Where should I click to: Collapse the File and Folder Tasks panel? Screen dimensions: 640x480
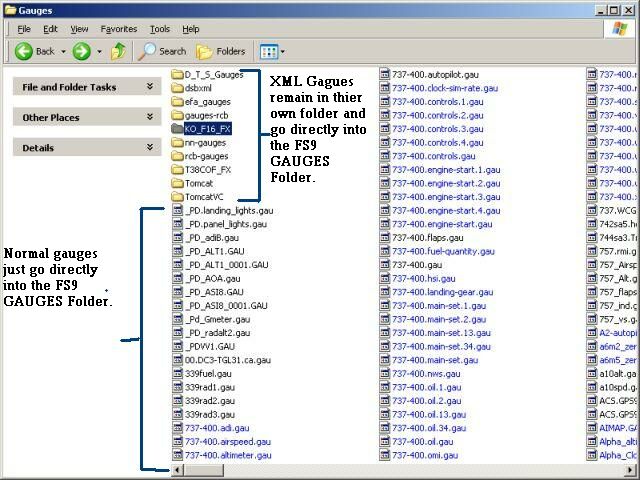pos(150,87)
